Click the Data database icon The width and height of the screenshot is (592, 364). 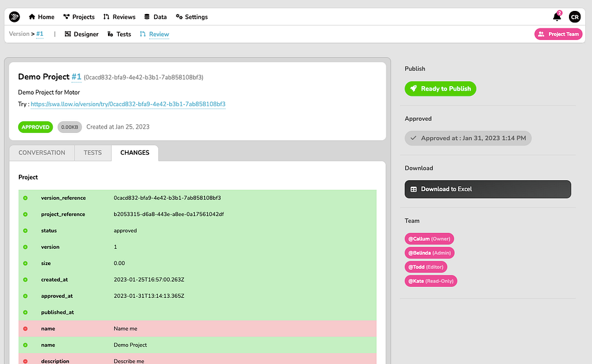tap(147, 16)
